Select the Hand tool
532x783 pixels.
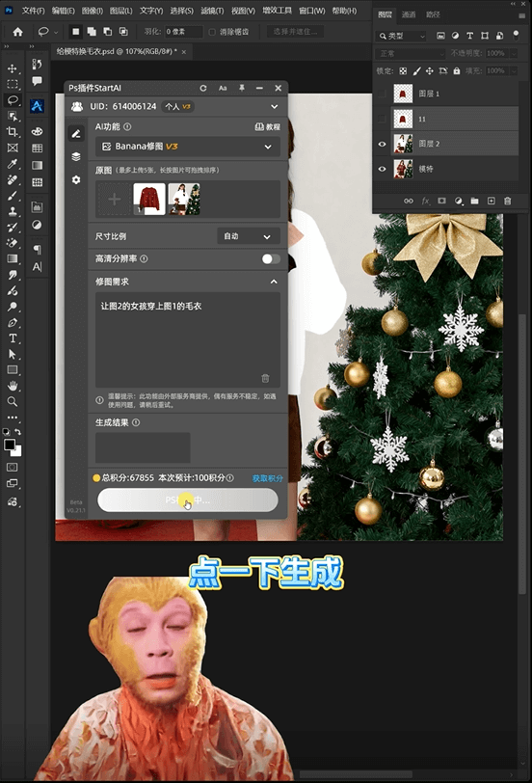click(13, 386)
